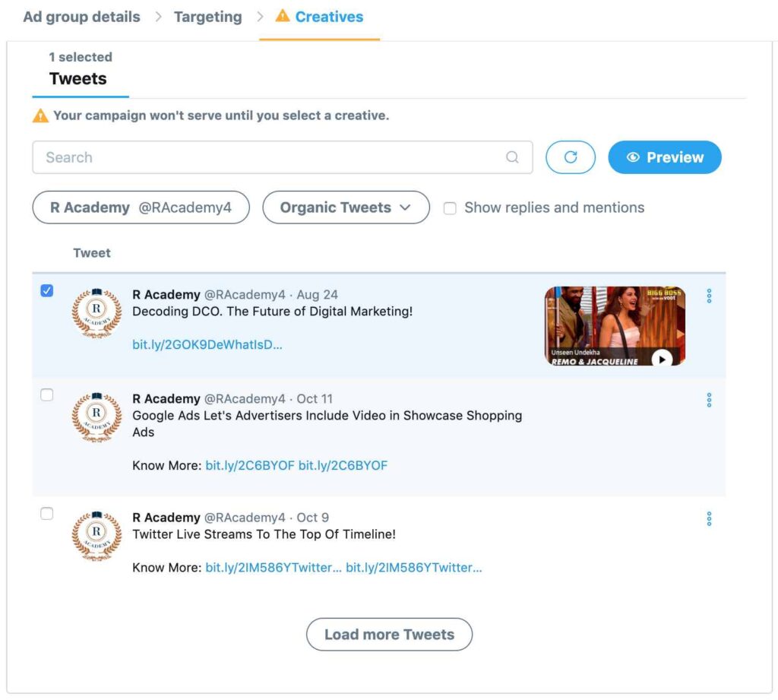Enable Show replies and mentions
This screenshot has width=778, height=700.
[x=450, y=207]
